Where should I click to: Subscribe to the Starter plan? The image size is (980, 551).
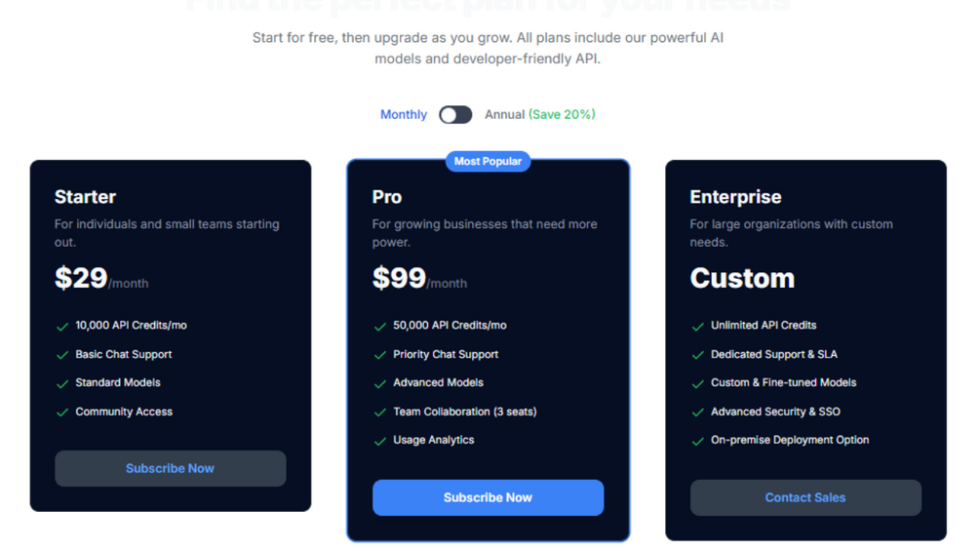tap(170, 468)
